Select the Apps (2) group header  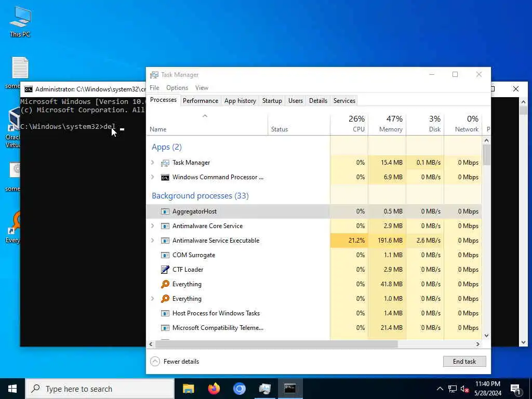tap(167, 147)
